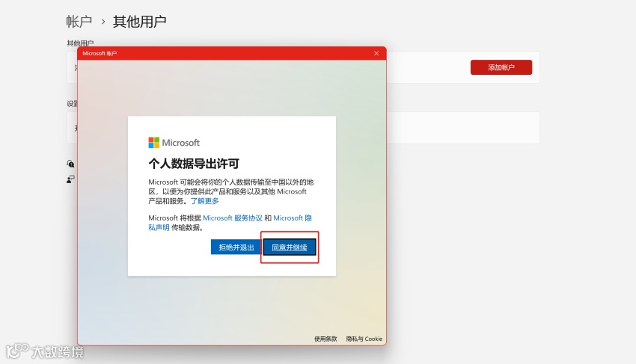Click the Microsoft logo in the dialog
Screen dimensions: 636x364
174,143
